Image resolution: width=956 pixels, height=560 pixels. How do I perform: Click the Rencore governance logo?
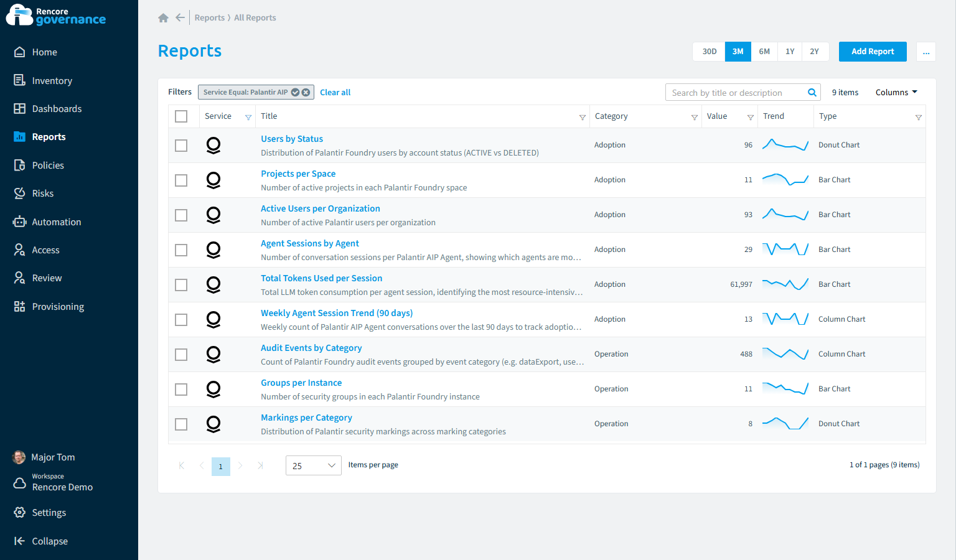click(56, 15)
